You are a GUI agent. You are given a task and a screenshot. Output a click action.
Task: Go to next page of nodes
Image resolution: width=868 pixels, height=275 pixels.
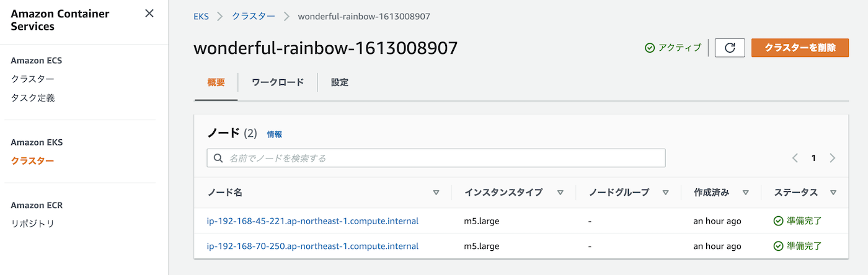(x=833, y=158)
